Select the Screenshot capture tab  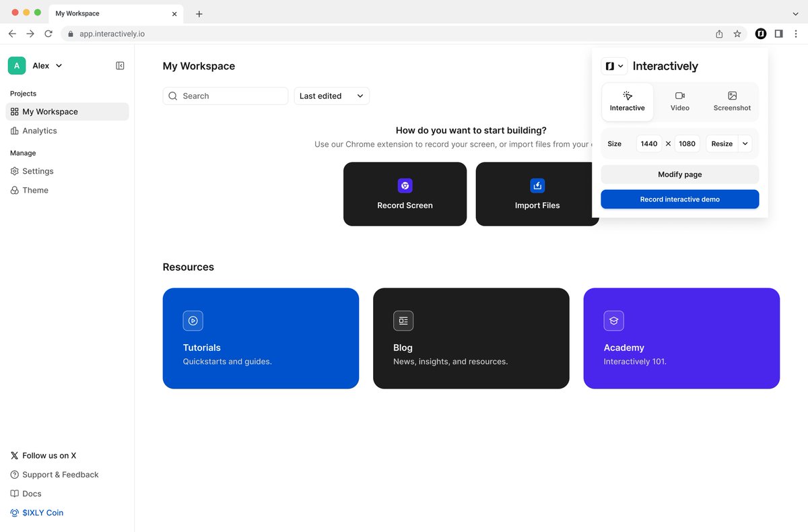point(732,102)
